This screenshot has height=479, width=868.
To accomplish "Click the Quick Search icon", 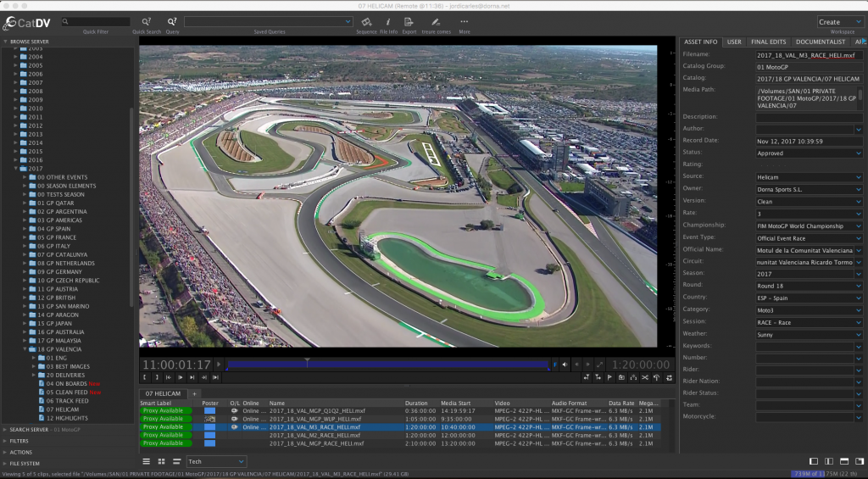I will [x=147, y=22].
